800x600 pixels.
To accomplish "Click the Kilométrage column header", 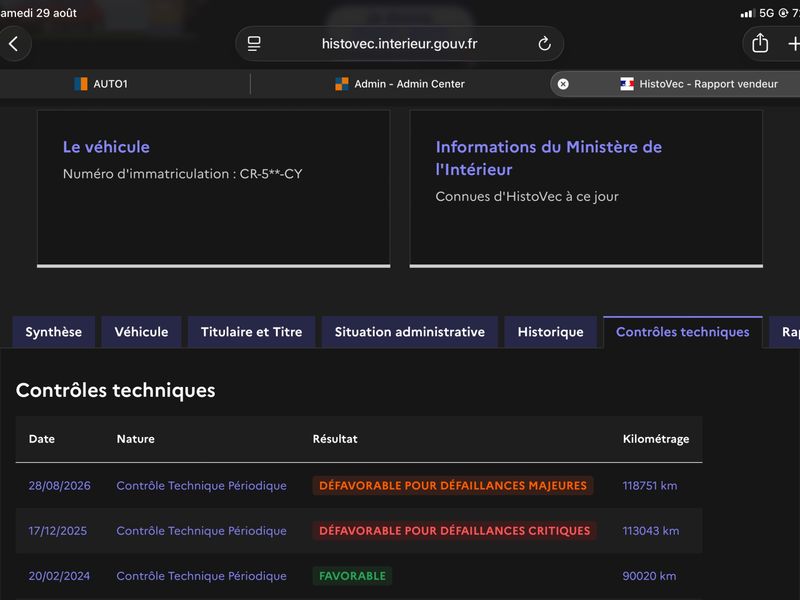I will [656, 439].
